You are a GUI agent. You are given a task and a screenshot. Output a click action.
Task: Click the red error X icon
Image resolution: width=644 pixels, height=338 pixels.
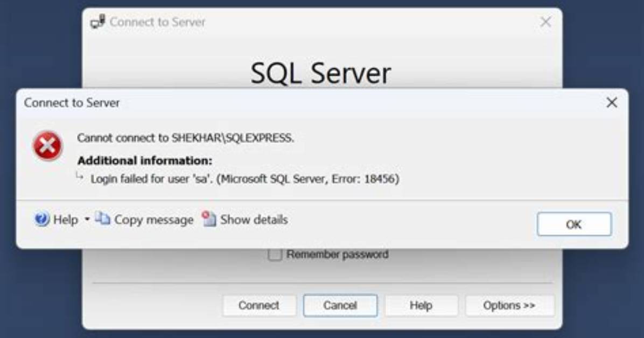pyautogui.click(x=47, y=146)
